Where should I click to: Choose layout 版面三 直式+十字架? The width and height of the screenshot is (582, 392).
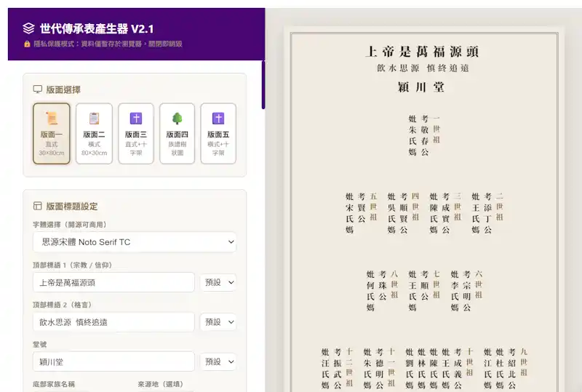pyautogui.click(x=136, y=134)
